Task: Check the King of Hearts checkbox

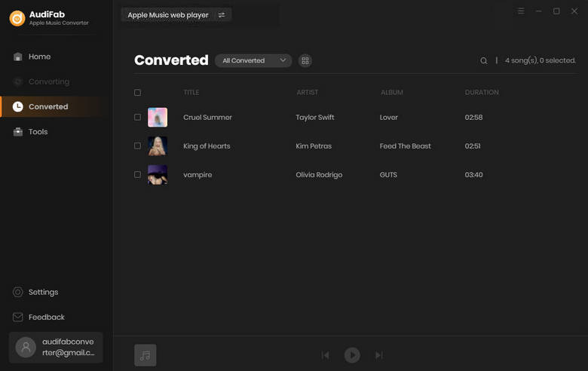Action: tap(138, 146)
